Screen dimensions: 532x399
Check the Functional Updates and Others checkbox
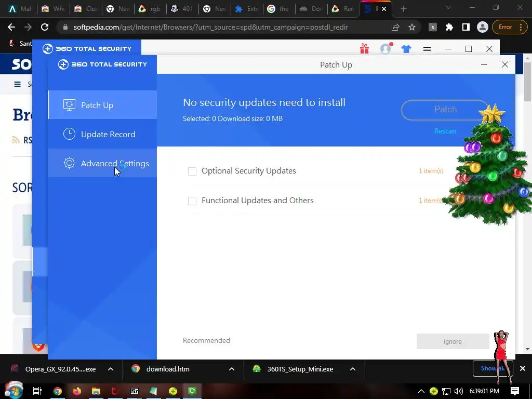pyautogui.click(x=192, y=201)
